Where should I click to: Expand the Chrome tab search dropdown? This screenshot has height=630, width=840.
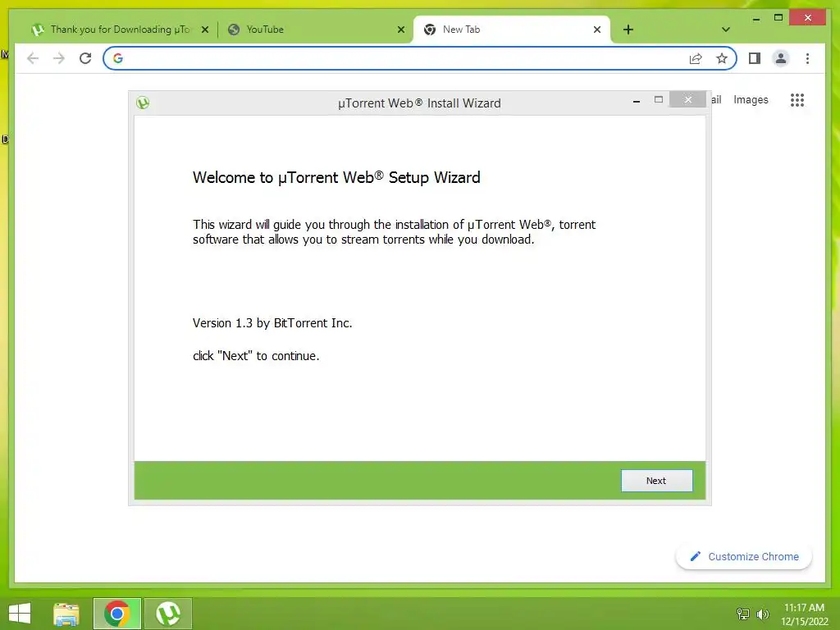[726, 30]
